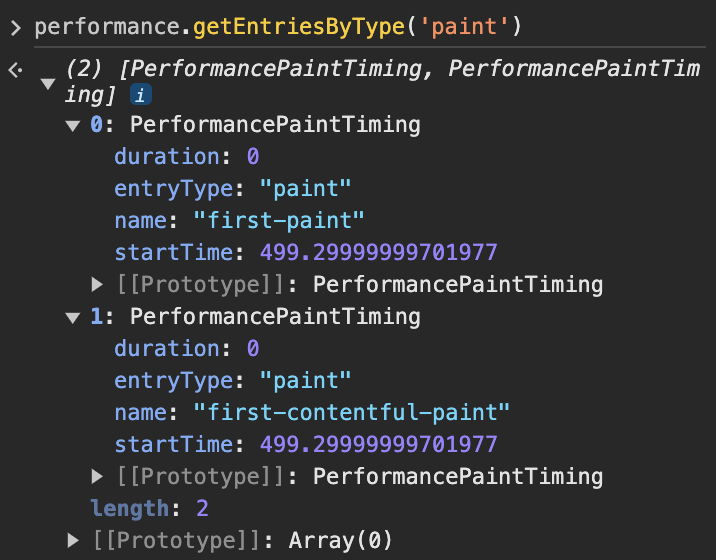
Task: Click the startTime value of entry 0
Action: click(x=378, y=252)
